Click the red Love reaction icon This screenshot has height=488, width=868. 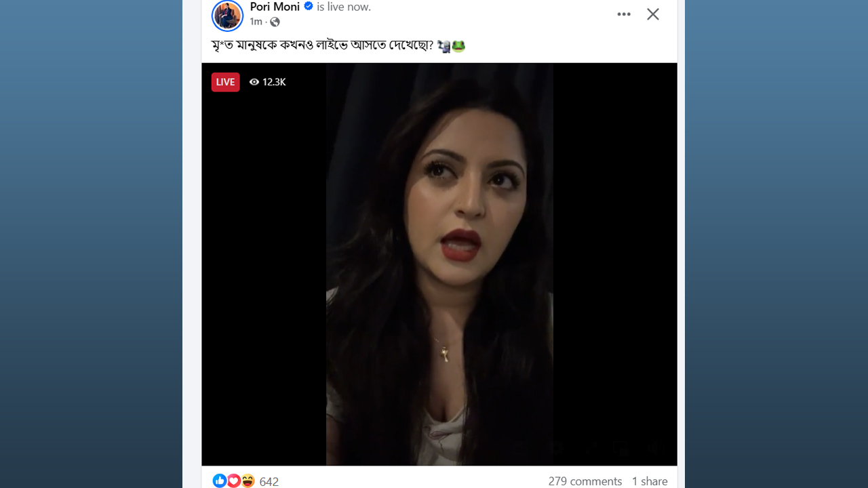(x=233, y=481)
